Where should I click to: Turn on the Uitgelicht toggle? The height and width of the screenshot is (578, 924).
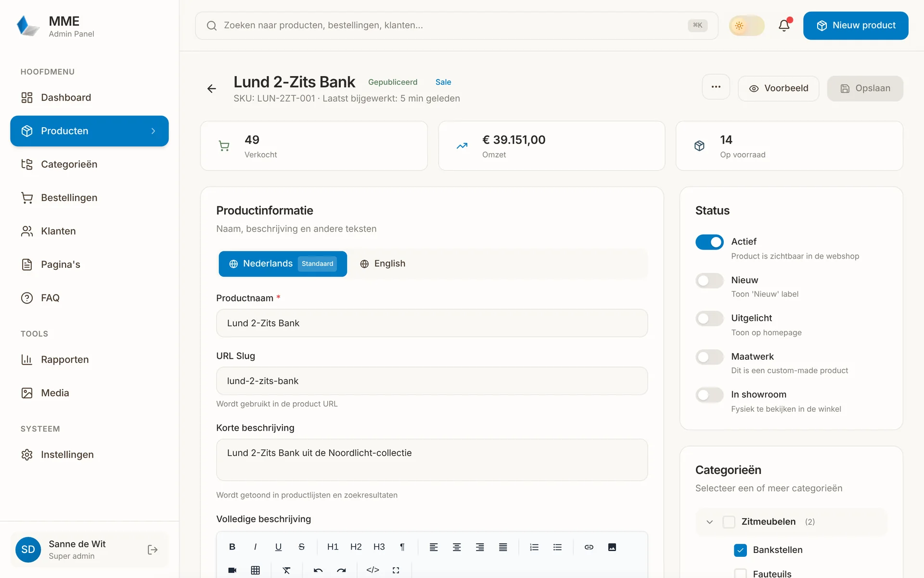click(709, 318)
